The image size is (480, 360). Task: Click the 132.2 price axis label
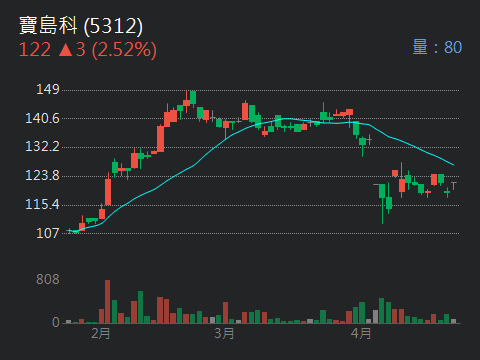(42, 146)
